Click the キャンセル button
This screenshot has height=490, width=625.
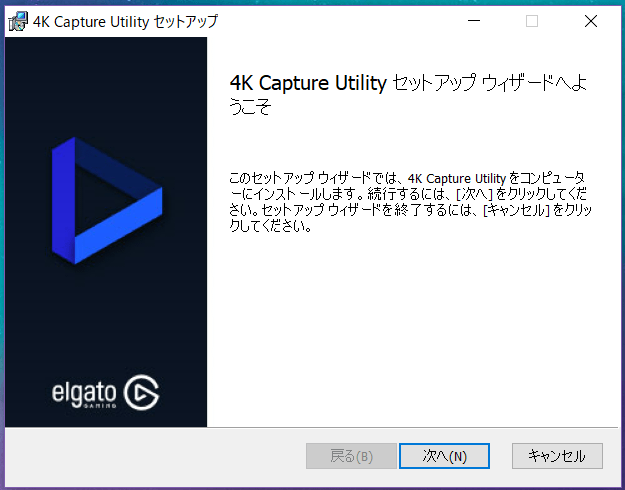pos(557,456)
